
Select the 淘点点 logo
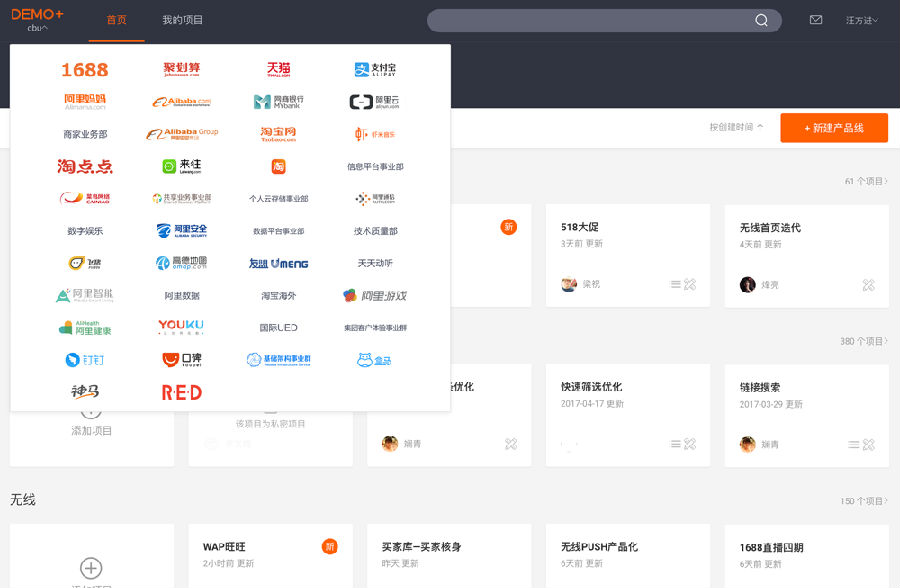click(x=84, y=167)
